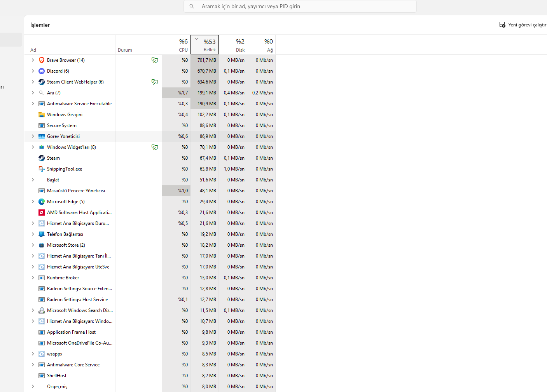The height and width of the screenshot is (392, 547).
Task: Select Radeon Settings: Host Service row
Action: 150,300
